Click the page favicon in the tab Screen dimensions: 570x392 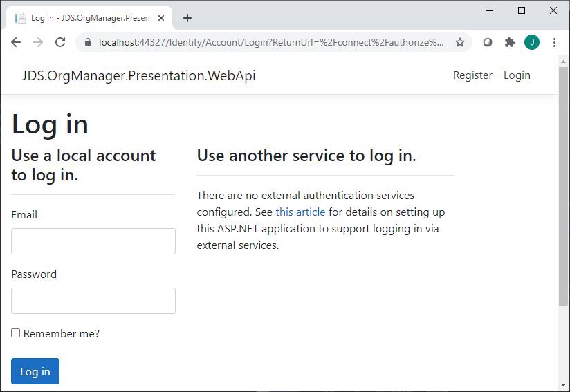click(20, 18)
